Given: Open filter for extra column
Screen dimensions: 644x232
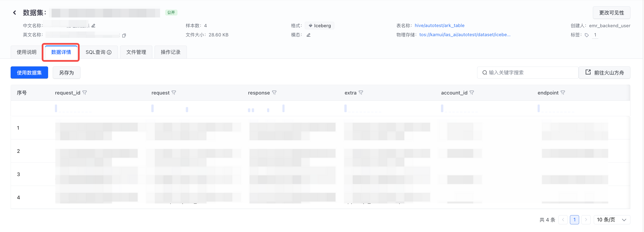Looking at the screenshot, I should pos(361,93).
